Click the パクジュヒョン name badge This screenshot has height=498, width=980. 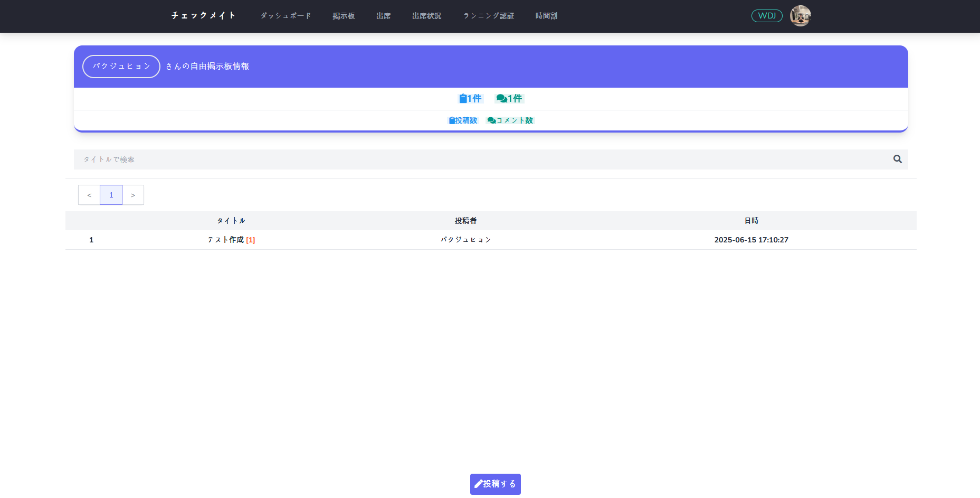121,67
